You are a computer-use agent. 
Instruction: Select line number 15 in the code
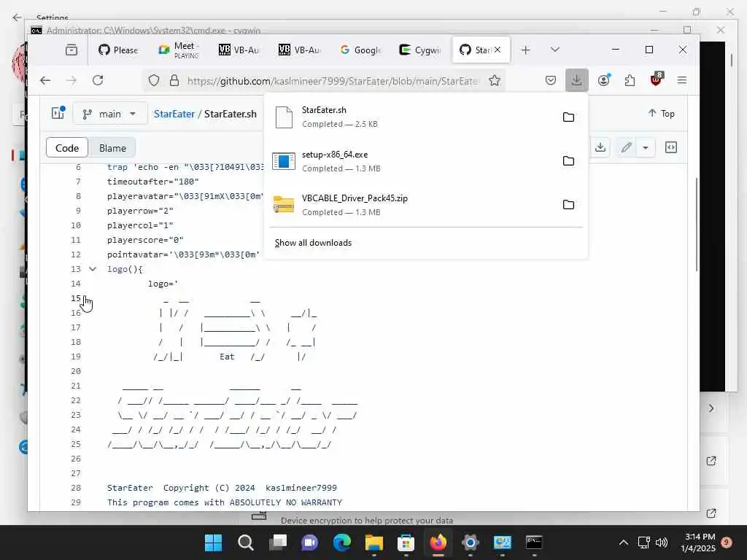[x=76, y=298]
